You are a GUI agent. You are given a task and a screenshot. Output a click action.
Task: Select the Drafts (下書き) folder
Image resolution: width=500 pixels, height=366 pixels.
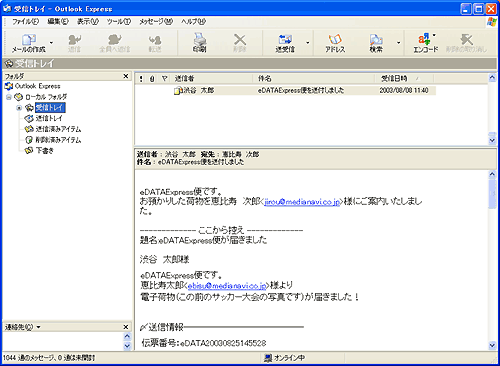pos(44,150)
